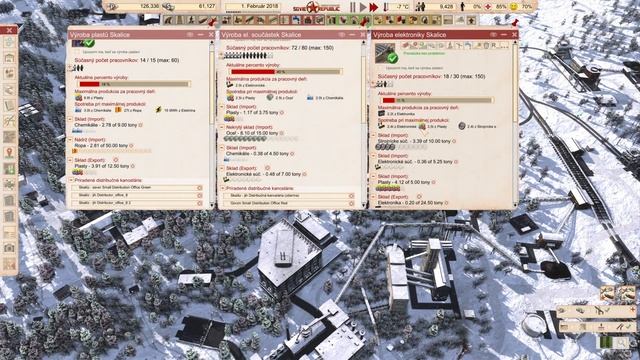Screen dimensions: 640x360
Task: Click the ruble balance 126,336
Action: pos(149,7)
